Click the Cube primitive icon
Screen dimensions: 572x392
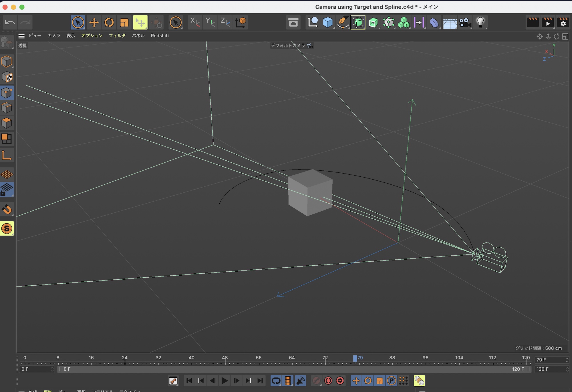[x=327, y=22]
